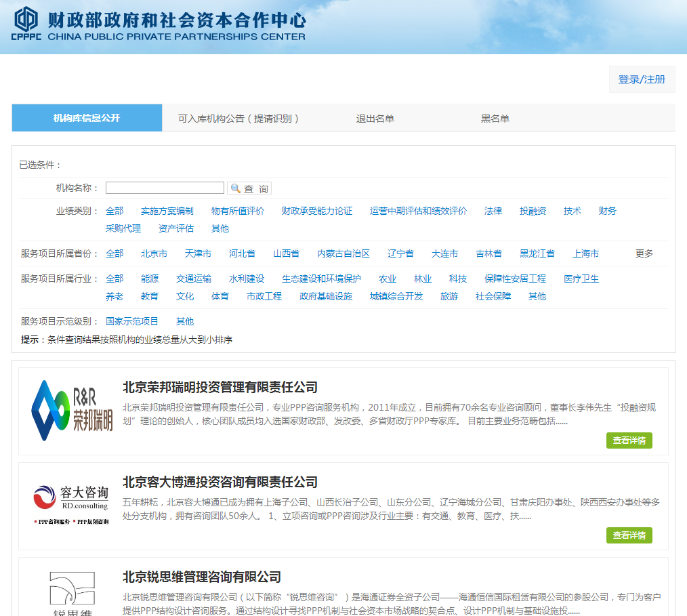Screen dimensions: 687x616
Task: Open the 登录/注册 login page
Action: (642, 79)
